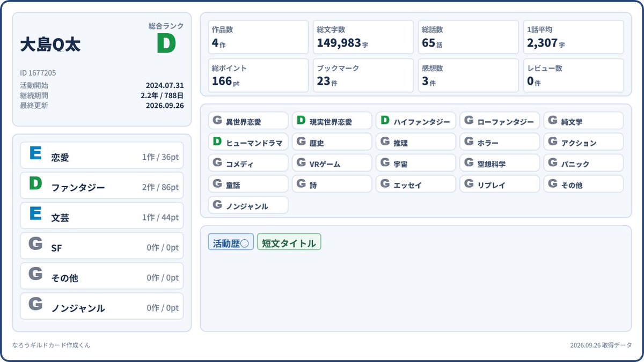Click the エッセイ genre label
Image resolution: width=644 pixels, height=362 pixels.
click(407, 186)
